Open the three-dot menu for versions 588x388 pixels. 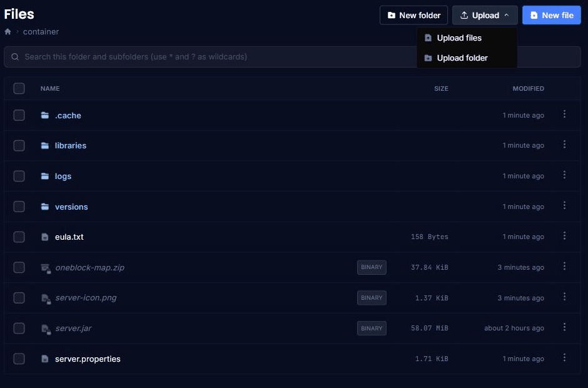click(x=564, y=206)
